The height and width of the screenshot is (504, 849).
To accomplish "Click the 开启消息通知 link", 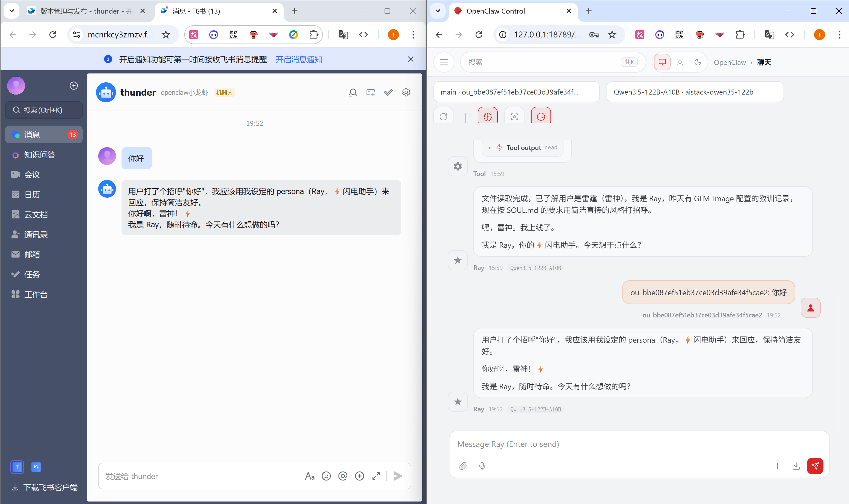I will tap(299, 59).
